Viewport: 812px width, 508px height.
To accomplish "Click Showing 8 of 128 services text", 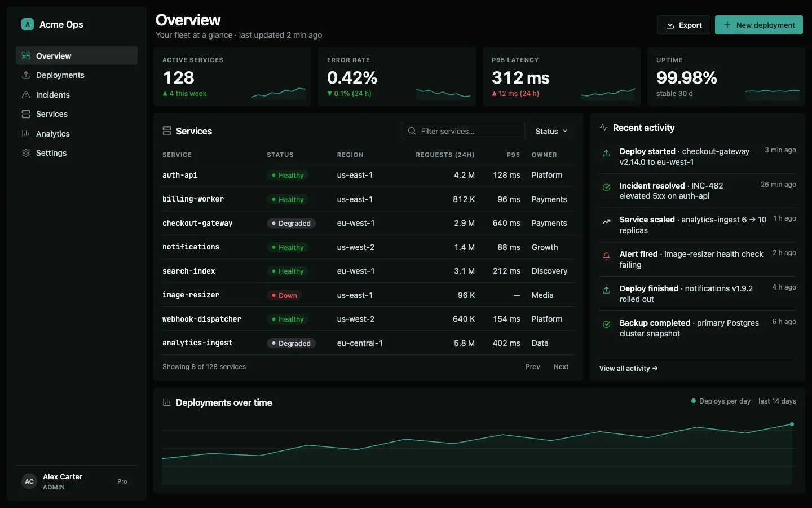I will [204, 367].
